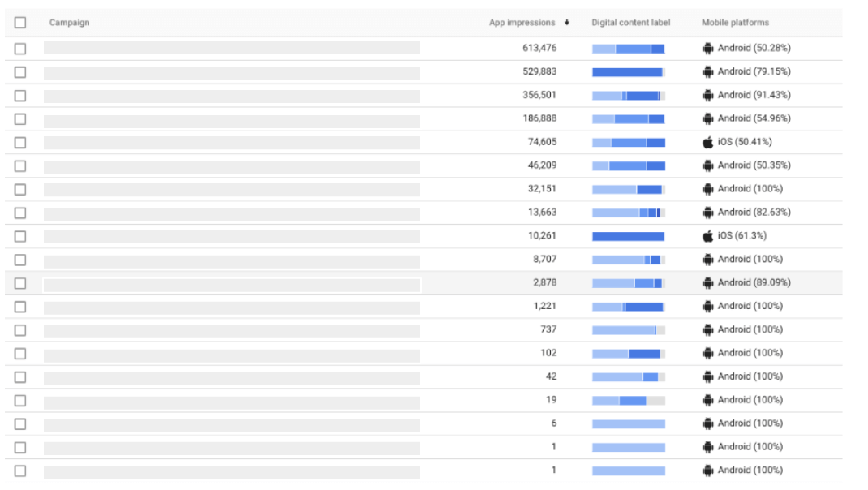Click the Android icon beside 82.63%
The height and width of the screenshot is (490, 868).
pos(707,213)
